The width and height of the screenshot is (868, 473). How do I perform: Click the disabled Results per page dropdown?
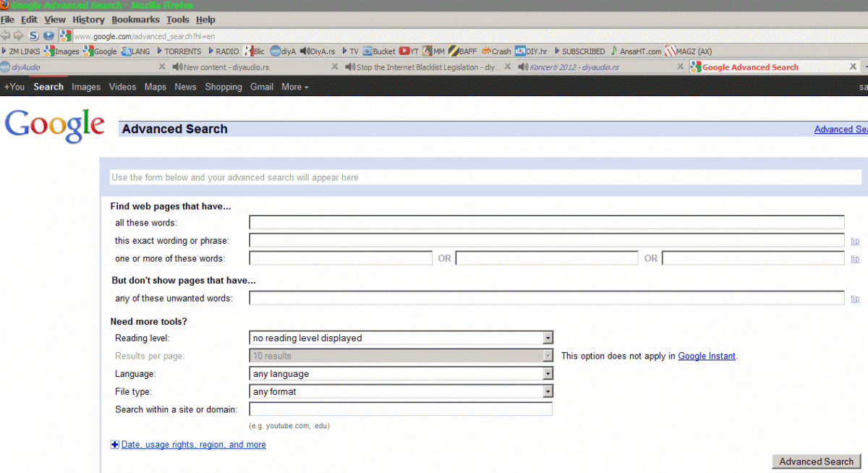click(401, 356)
